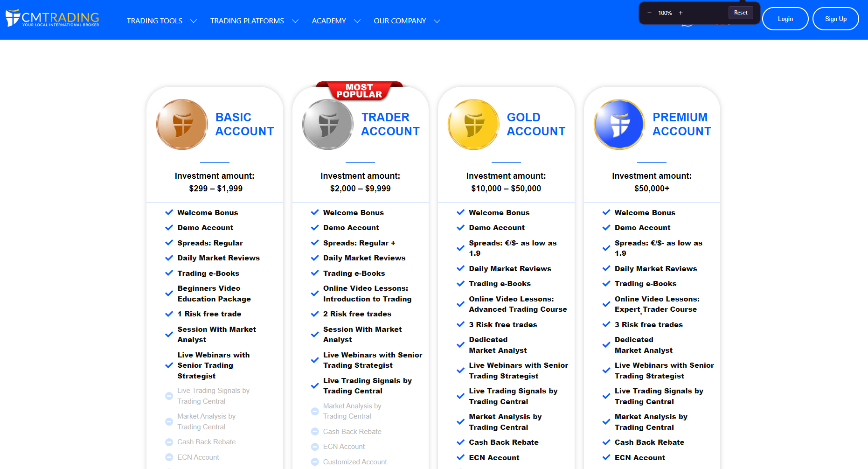This screenshot has width=868, height=469.
Task: Click the zoom in plus icon
Action: 681,13
